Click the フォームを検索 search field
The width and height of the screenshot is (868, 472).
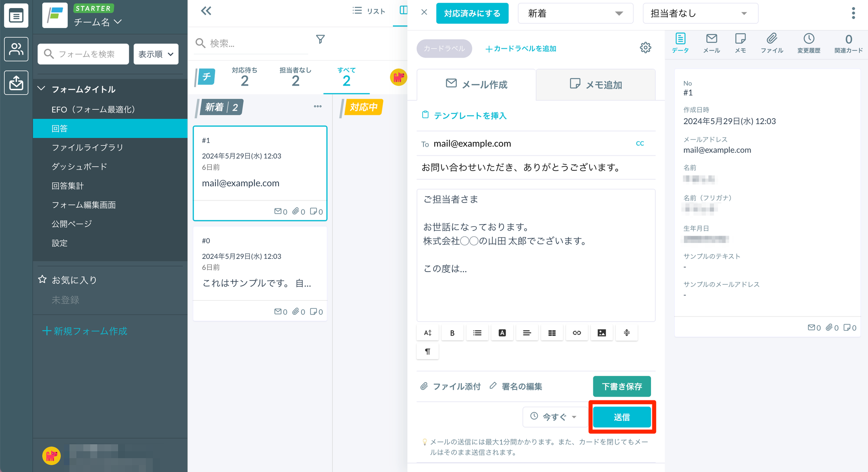click(83, 54)
